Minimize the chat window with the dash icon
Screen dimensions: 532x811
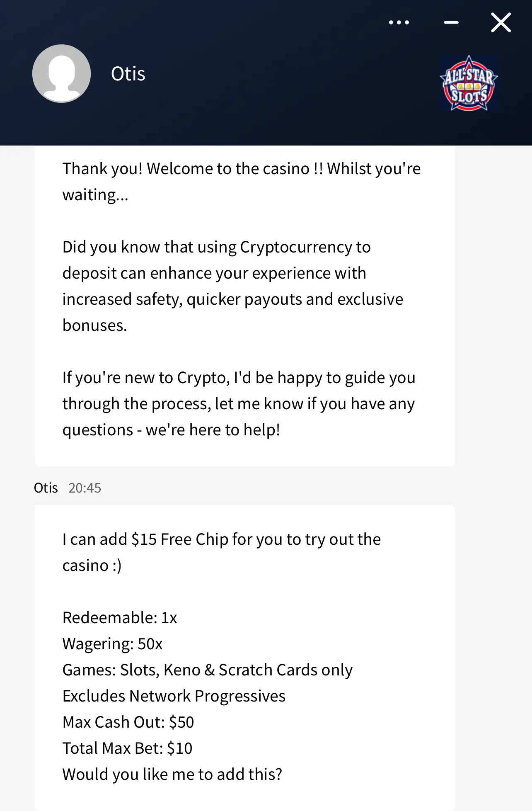[x=451, y=22]
